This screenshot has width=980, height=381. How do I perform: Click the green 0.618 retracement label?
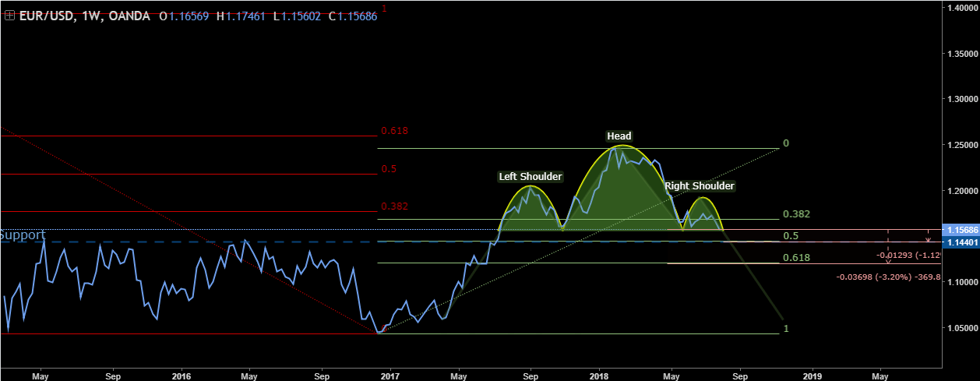pyautogui.click(x=796, y=258)
